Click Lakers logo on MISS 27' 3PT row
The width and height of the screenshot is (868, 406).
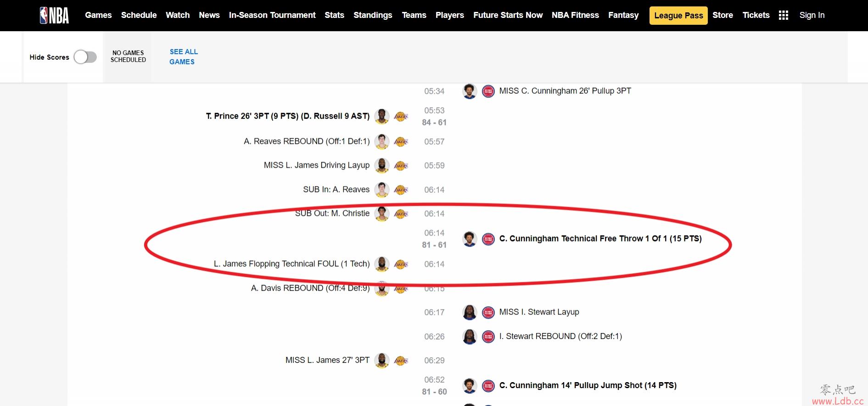click(x=401, y=361)
